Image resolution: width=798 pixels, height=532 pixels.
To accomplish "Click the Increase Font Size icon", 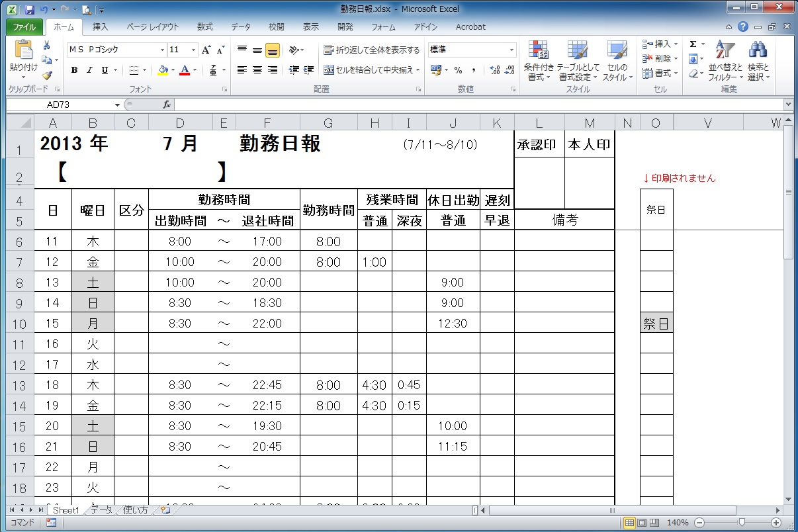I will (x=206, y=50).
